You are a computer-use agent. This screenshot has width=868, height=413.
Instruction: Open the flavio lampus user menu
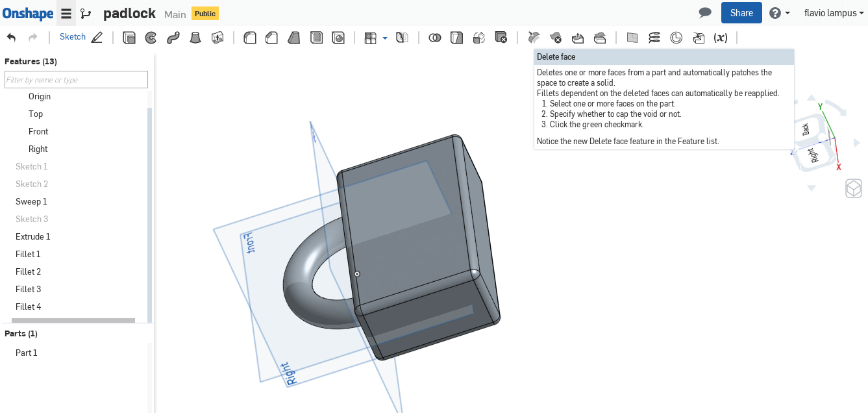pyautogui.click(x=834, y=13)
